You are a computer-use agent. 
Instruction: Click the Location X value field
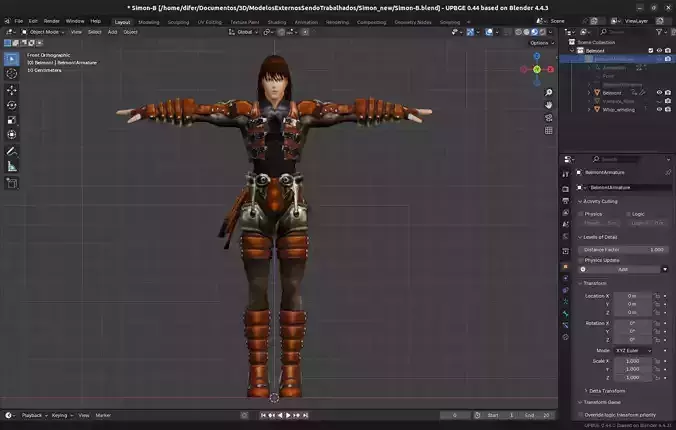pos(632,296)
